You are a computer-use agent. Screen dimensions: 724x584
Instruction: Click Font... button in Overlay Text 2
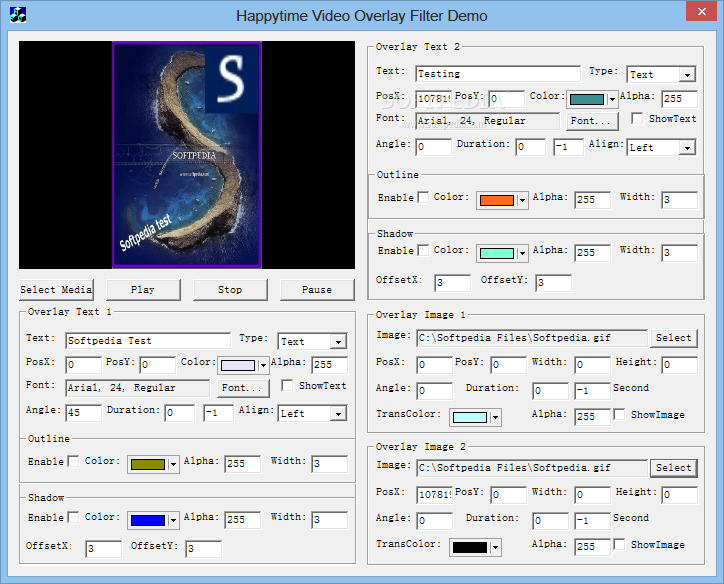(592, 121)
